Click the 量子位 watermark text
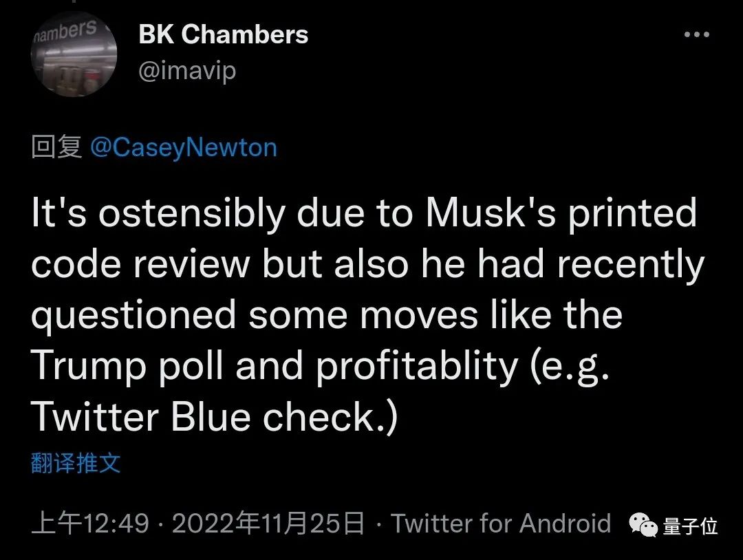The width and height of the screenshot is (743, 560). [690, 526]
